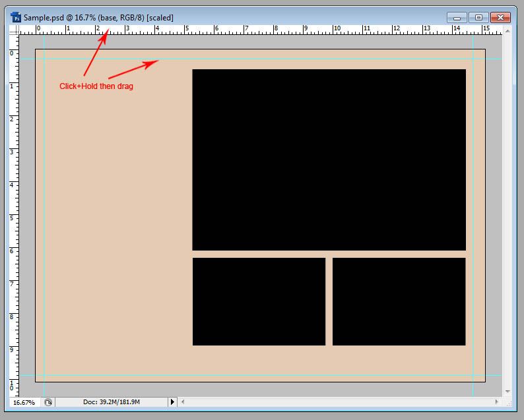Screen dimensions: 524x420
Task: Click the zoom percentage field showing 16.67%
Action: [x=24, y=402]
